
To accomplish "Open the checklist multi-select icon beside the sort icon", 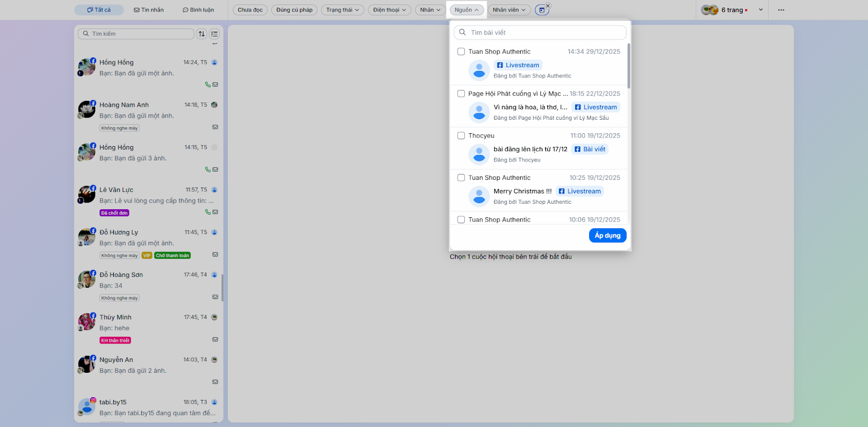I will click(215, 34).
